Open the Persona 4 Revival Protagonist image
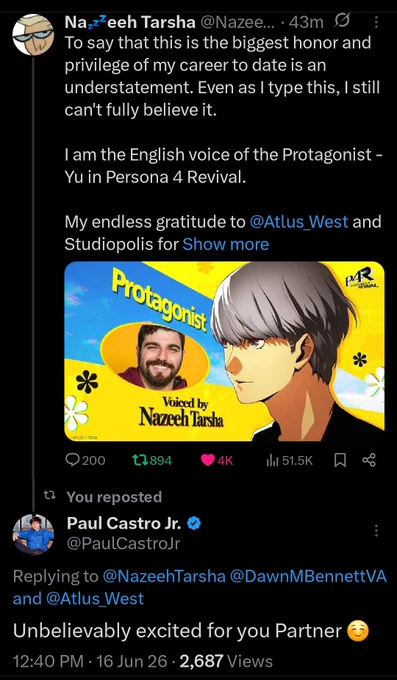 tap(224, 351)
